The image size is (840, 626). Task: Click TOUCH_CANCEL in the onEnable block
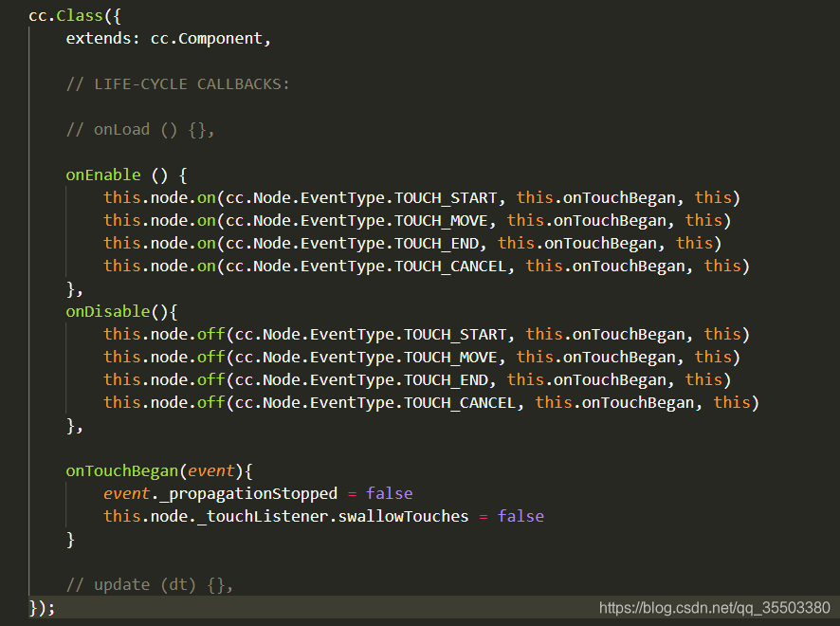pyautogui.click(x=451, y=266)
